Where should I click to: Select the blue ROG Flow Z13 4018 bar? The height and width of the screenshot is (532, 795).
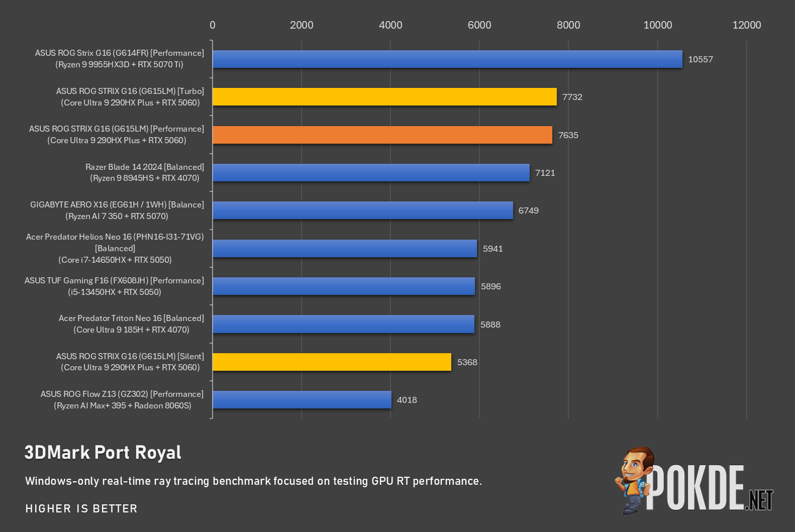pos(302,399)
